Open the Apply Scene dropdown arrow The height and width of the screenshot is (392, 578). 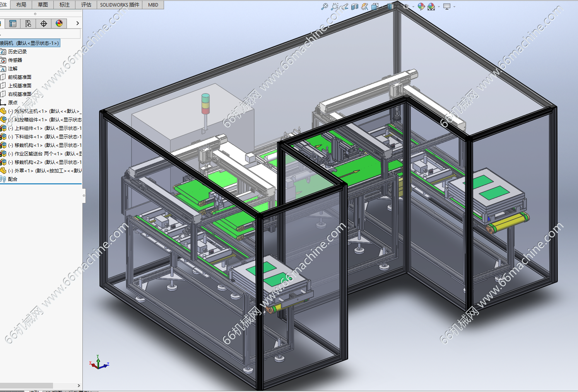pos(439,7)
